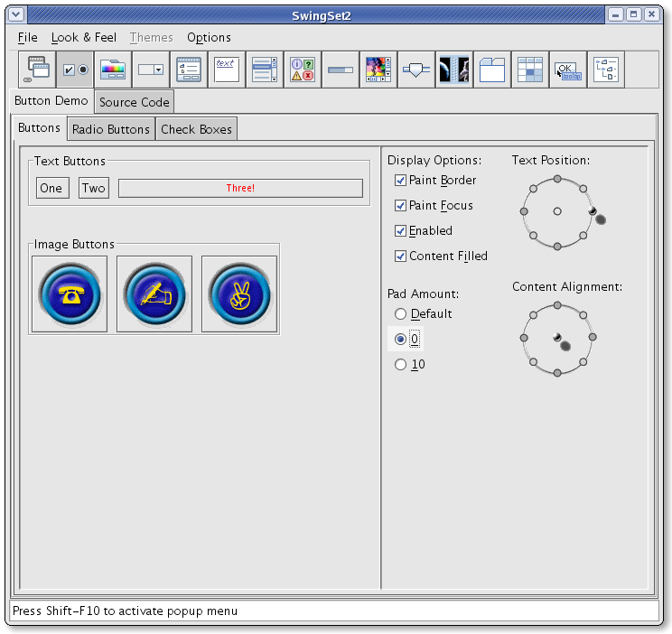Switch to the Check Boxes tab
Image resolution: width=672 pixels, height=634 pixels.
coord(196,129)
